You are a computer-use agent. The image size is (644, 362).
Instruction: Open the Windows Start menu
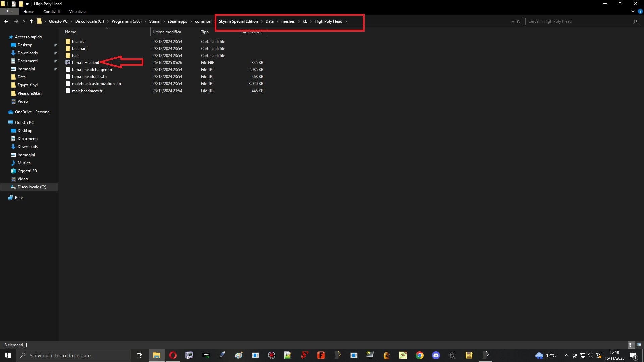coord(8,355)
